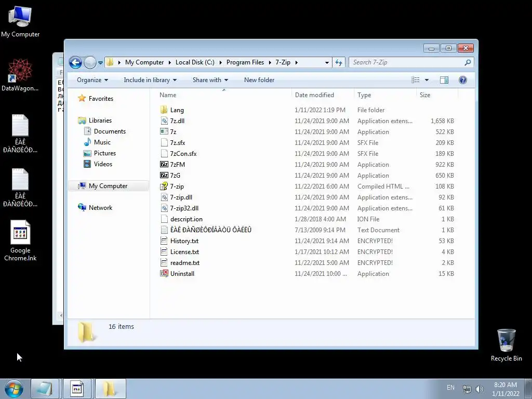532x399 pixels.
Task: Select the 7-zip32.dll file icon
Action: coord(164,208)
